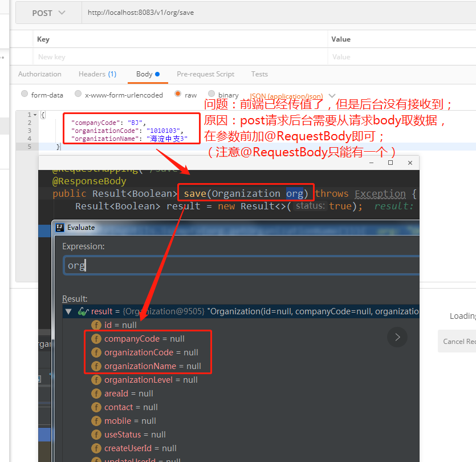Open the JSON (application/json) type dropdown
The width and height of the screenshot is (476, 462).
292,96
